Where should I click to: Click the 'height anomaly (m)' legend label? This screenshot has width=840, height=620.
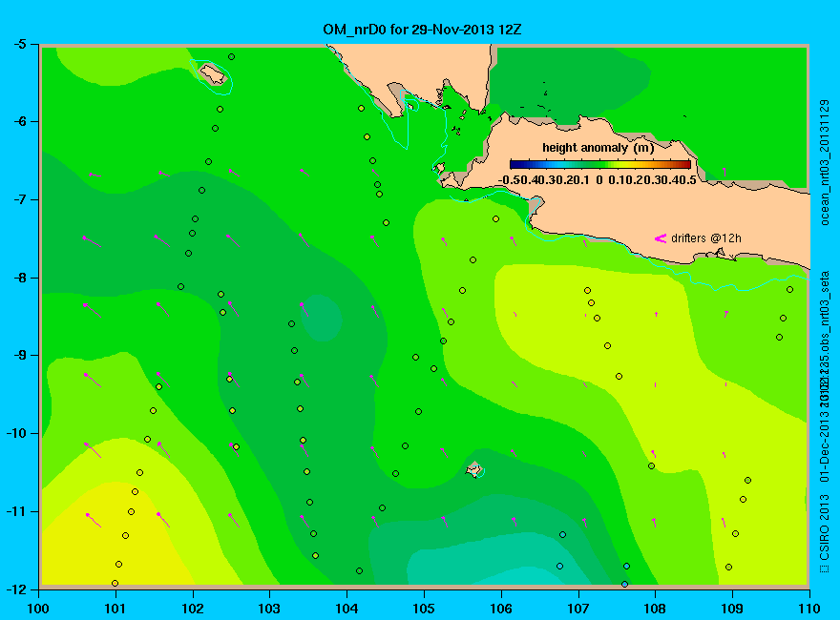pyautogui.click(x=598, y=148)
